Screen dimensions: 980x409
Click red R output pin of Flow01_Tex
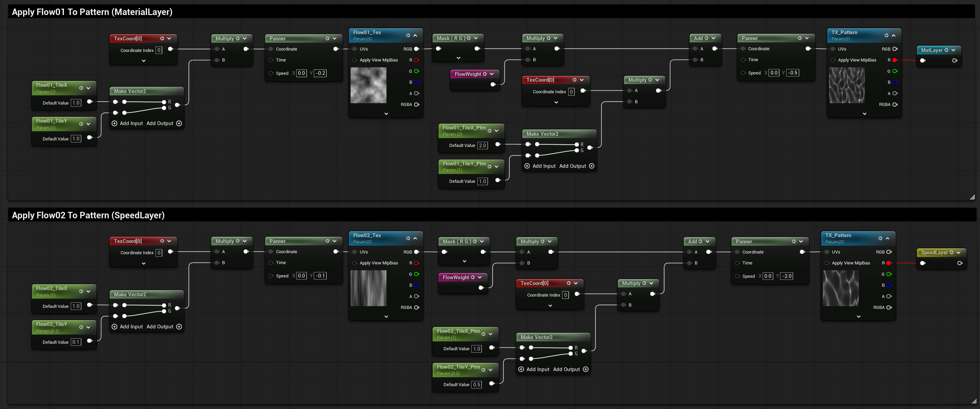point(417,60)
